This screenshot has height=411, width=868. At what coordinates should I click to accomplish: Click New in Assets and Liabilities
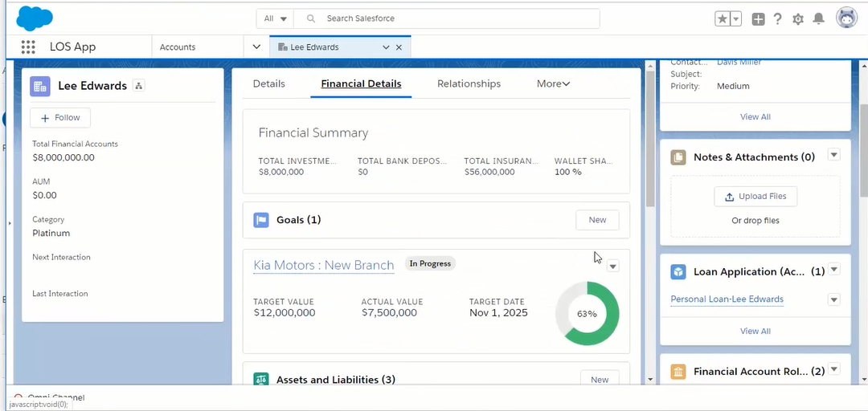point(600,380)
